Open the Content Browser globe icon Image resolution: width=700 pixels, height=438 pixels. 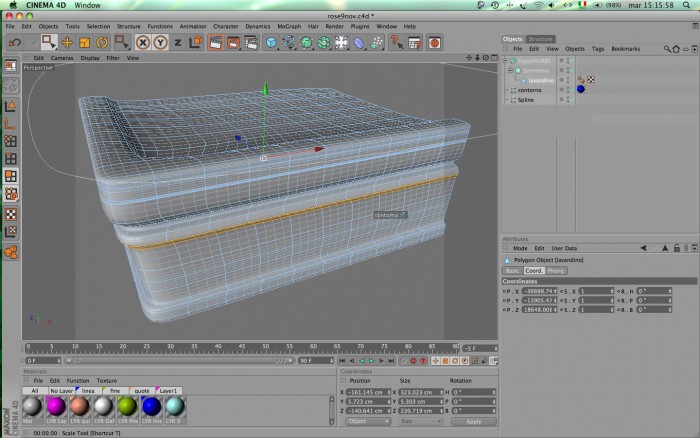point(434,43)
